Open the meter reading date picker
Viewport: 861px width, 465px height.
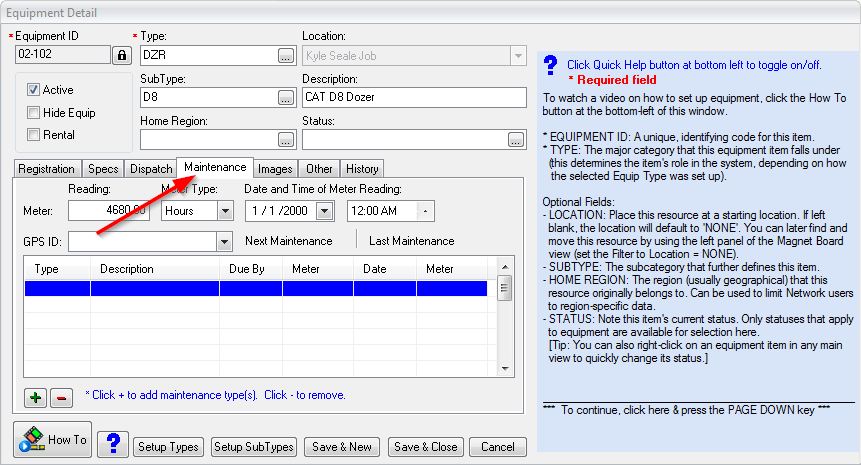tap(325, 211)
